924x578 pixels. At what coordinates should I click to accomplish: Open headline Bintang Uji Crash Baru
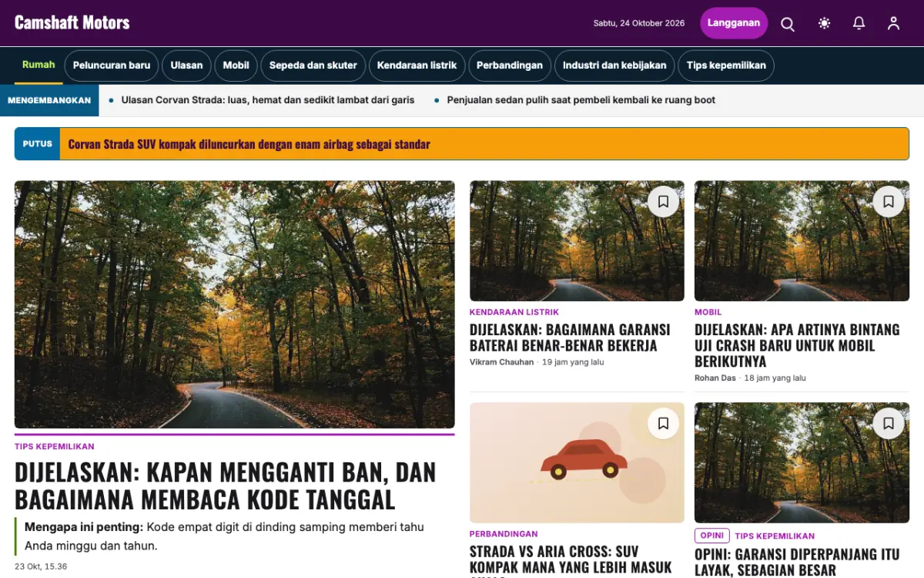(797, 345)
